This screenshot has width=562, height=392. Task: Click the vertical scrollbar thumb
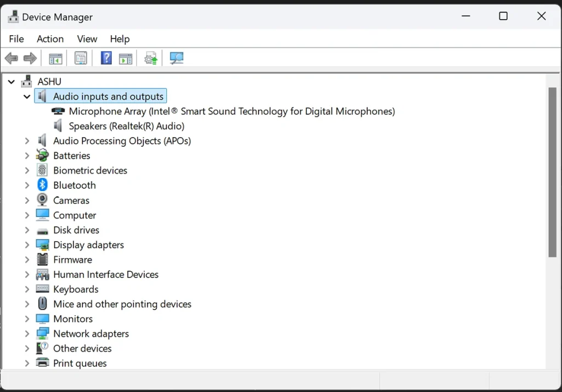[x=552, y=172]
